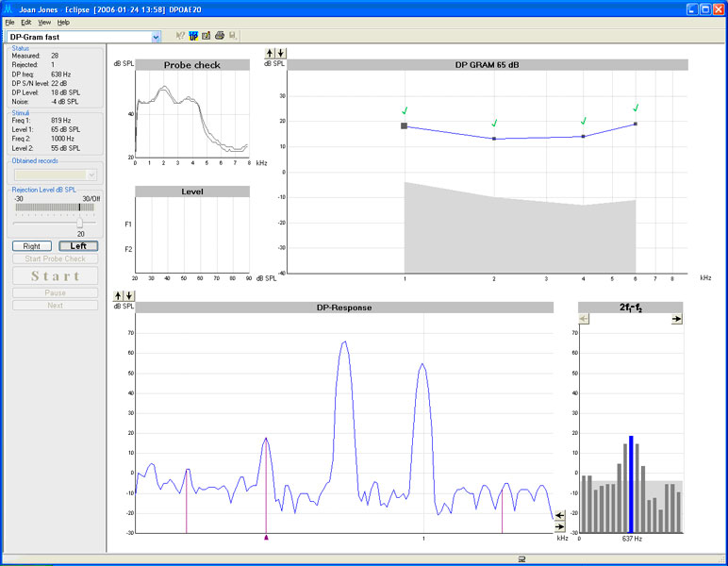Click the purple triangle DP frequency marker
The image size is (728, 566).
pos(266,537)
